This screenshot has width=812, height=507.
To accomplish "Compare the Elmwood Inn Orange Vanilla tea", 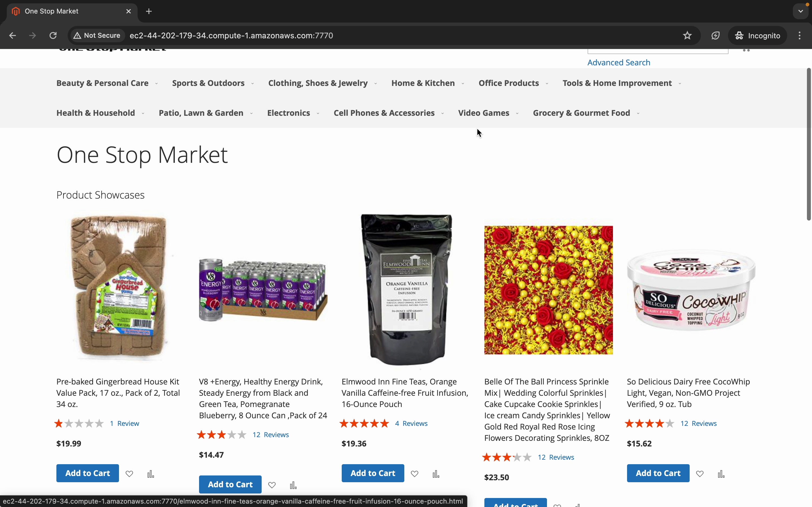I will (x=436, y=474).
